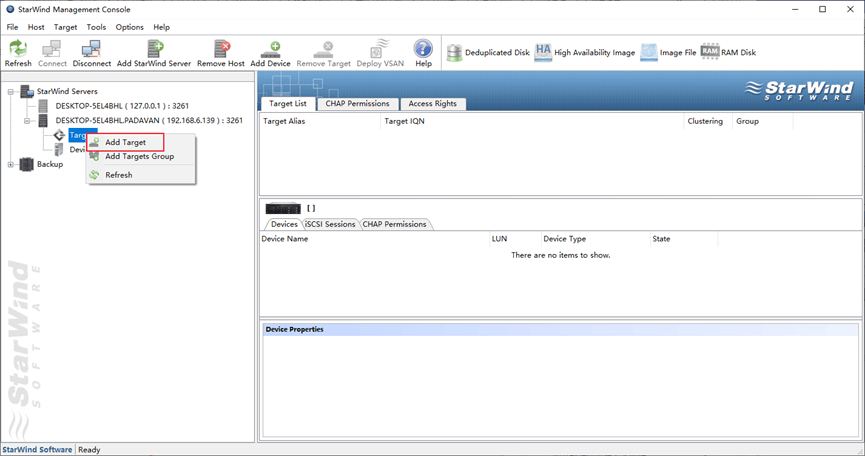Click the 127.0.0.1 server rack icon
The width and height of the screenshot is (865, 456).
pyautogui.click(x=43, y=106)
